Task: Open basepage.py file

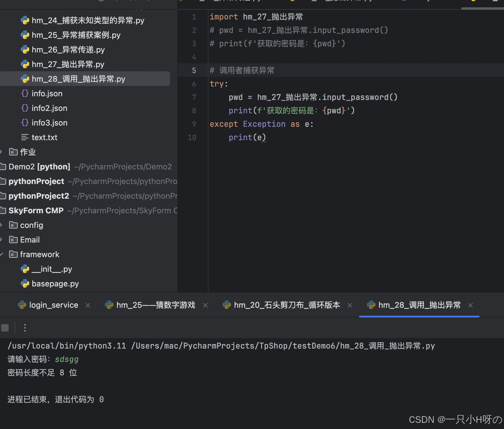Action: 55,284
